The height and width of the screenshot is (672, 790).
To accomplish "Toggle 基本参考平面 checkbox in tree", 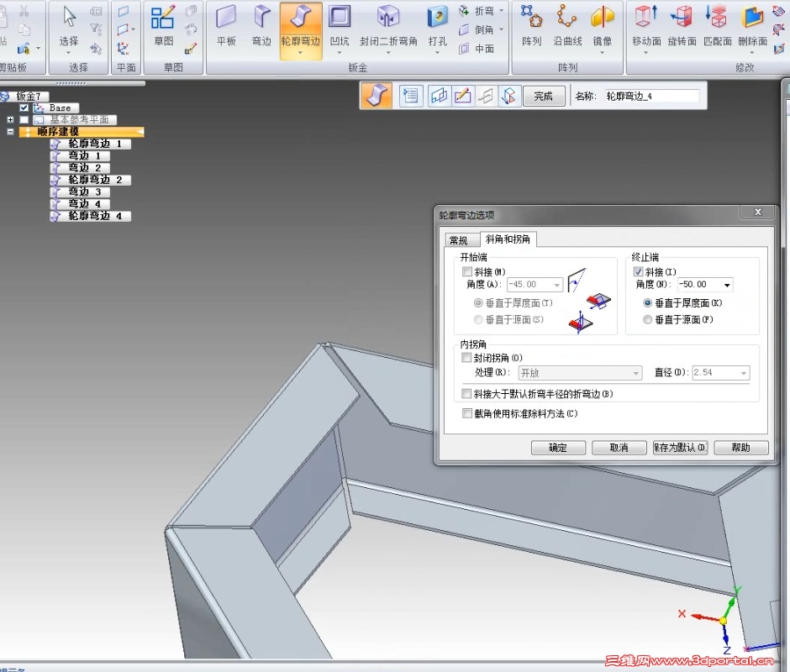I will 24,120.
